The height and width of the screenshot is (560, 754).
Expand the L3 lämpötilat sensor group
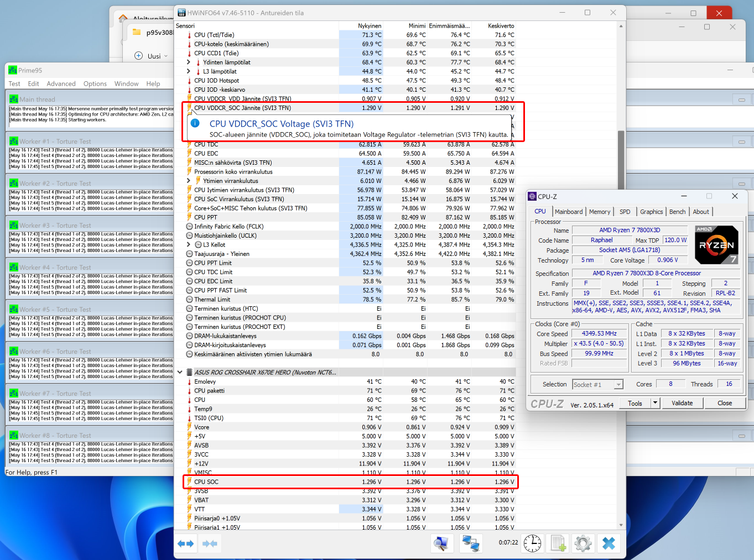[189, 71]
